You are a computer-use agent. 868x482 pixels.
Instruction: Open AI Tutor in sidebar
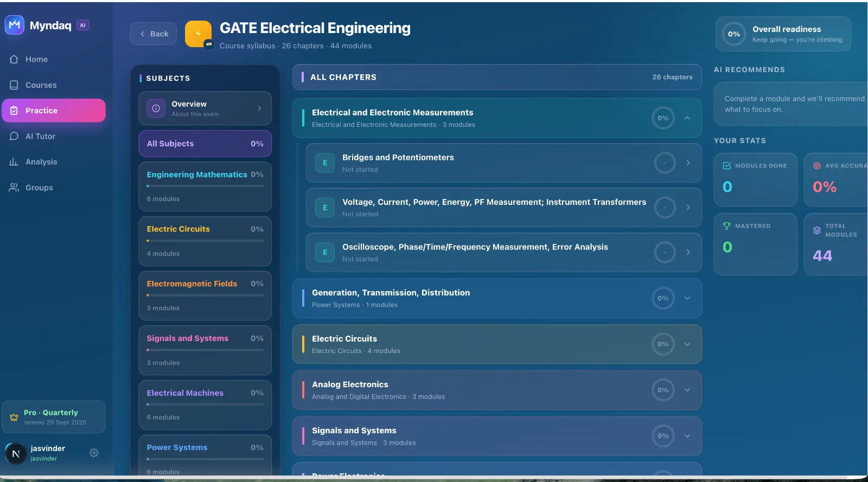[53, 136]
